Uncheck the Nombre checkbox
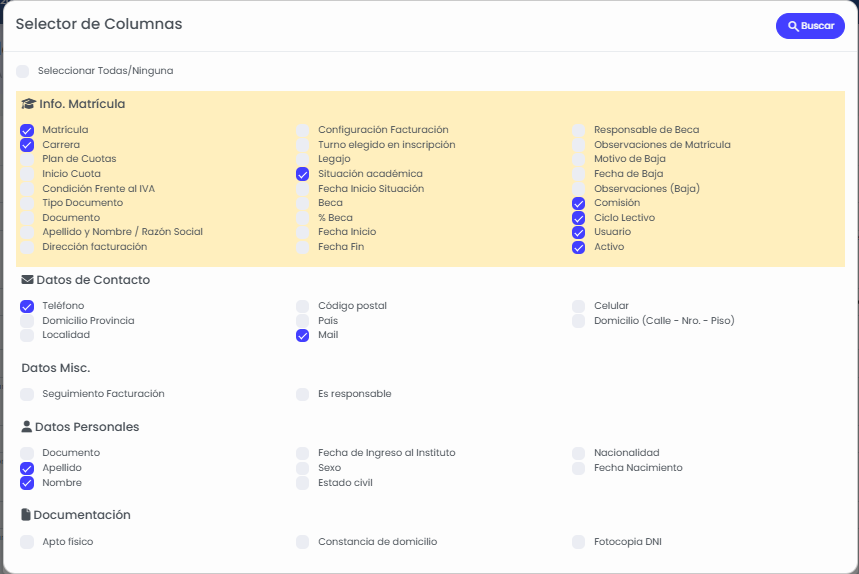 [27, 483]
